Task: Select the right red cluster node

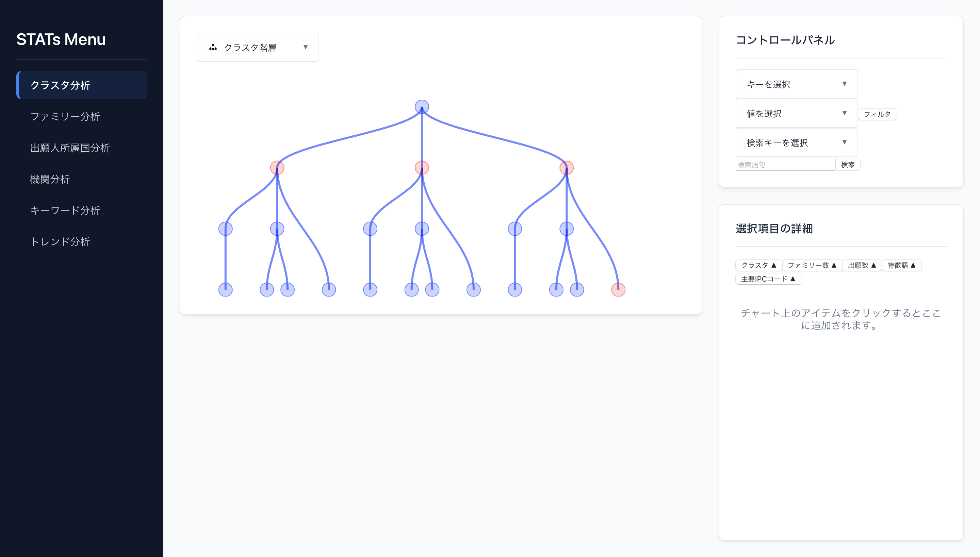Action: point(566,168)
